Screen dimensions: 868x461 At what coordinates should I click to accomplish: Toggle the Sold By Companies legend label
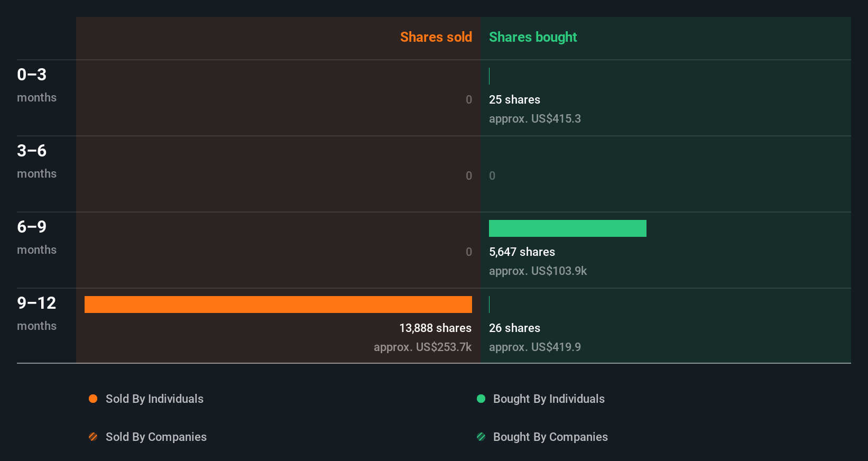[x=156, y=437]
